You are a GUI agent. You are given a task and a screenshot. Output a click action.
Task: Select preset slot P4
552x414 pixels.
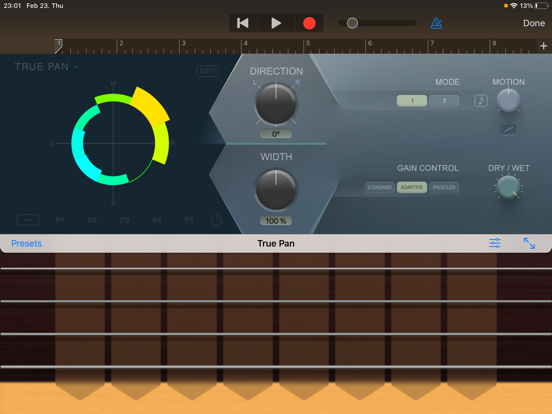[x=157, y=220]
